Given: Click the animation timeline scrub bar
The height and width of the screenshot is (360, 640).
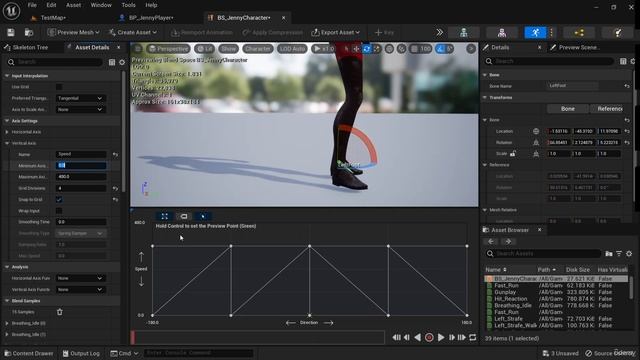Looking at the screenshot, I should coord(258,338).
